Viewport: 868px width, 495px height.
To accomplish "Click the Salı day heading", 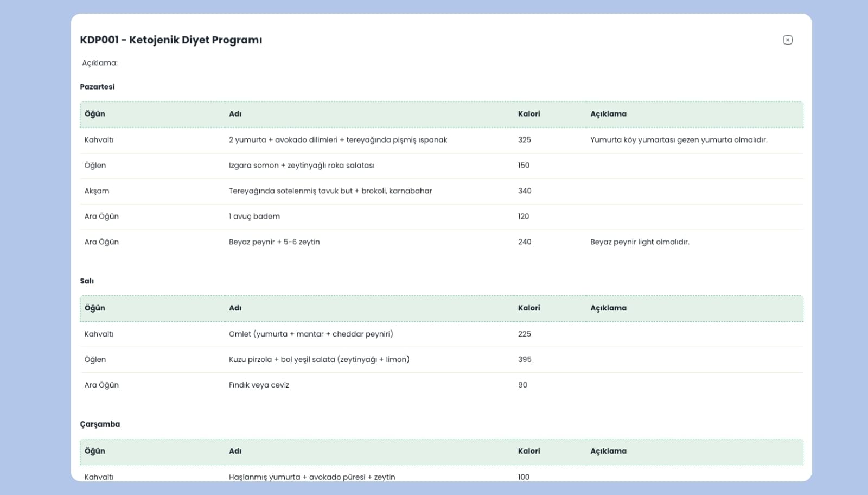I will [x=87, y=281].
